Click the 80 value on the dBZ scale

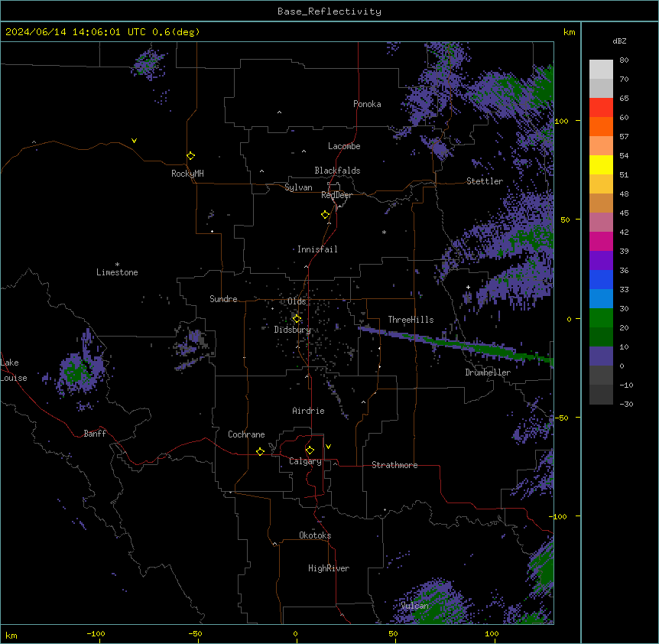624,60
